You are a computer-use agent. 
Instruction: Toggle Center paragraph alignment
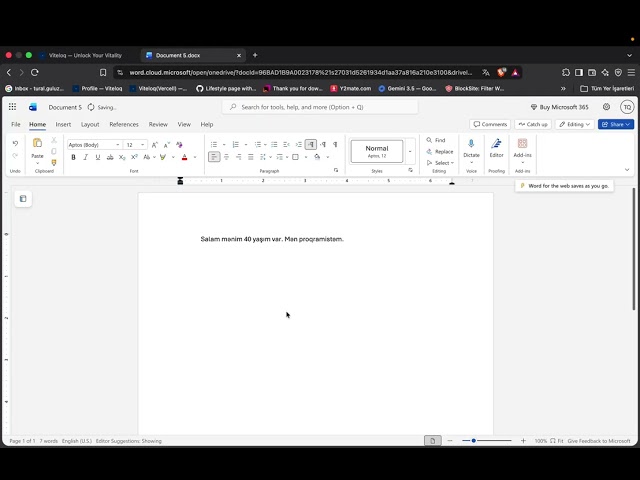click(x=227, y=157)
